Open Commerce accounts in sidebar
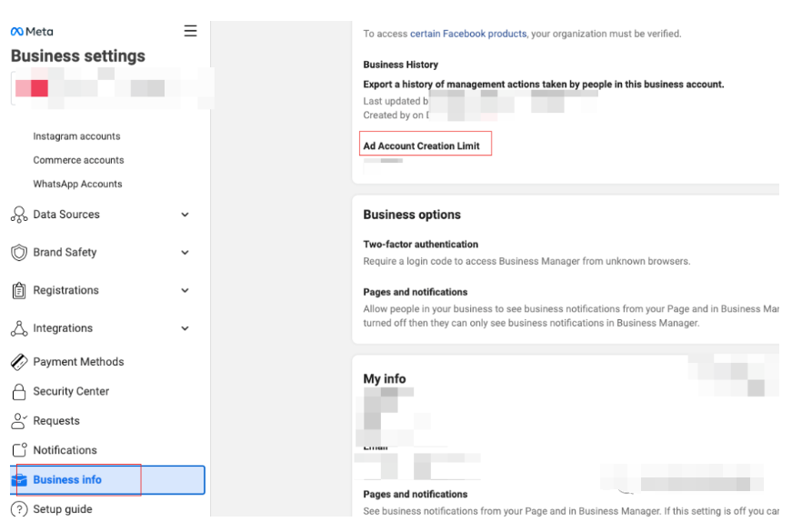This screenshot has height=532, width=812. click(x=79, y=160)
